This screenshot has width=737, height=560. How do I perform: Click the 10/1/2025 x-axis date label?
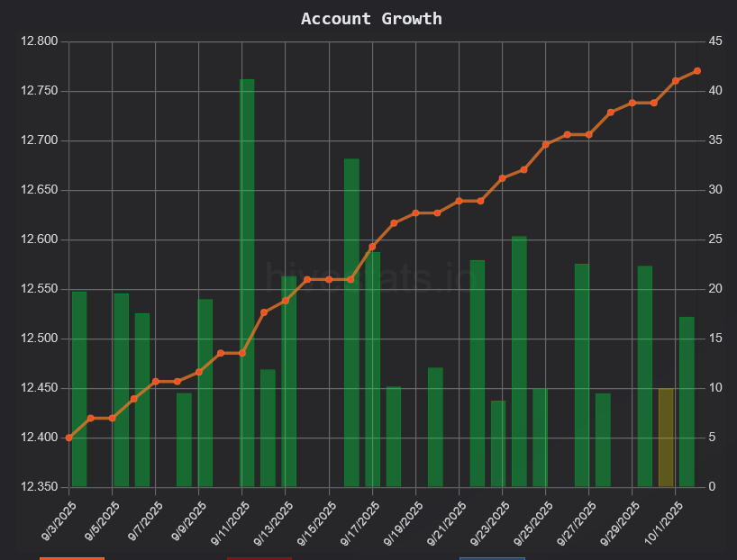pyautogui.click(x=663, y=520)
